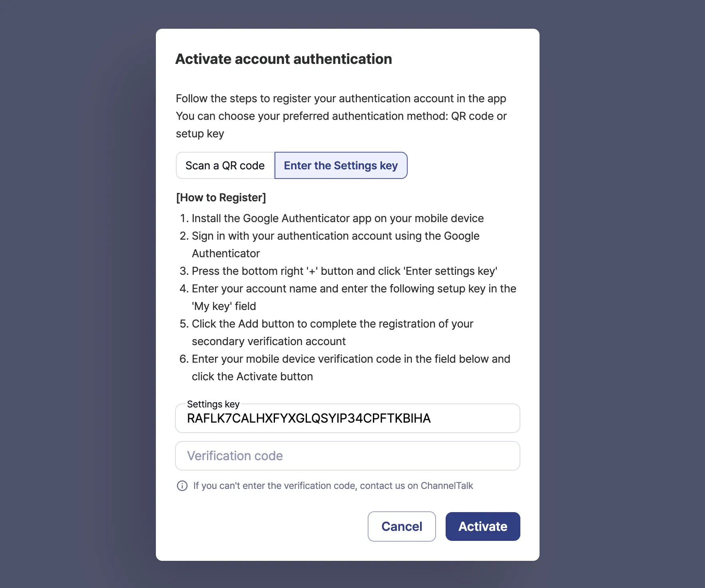
Task: Click the 'Settings key' field label
Action: coord(213,404)
